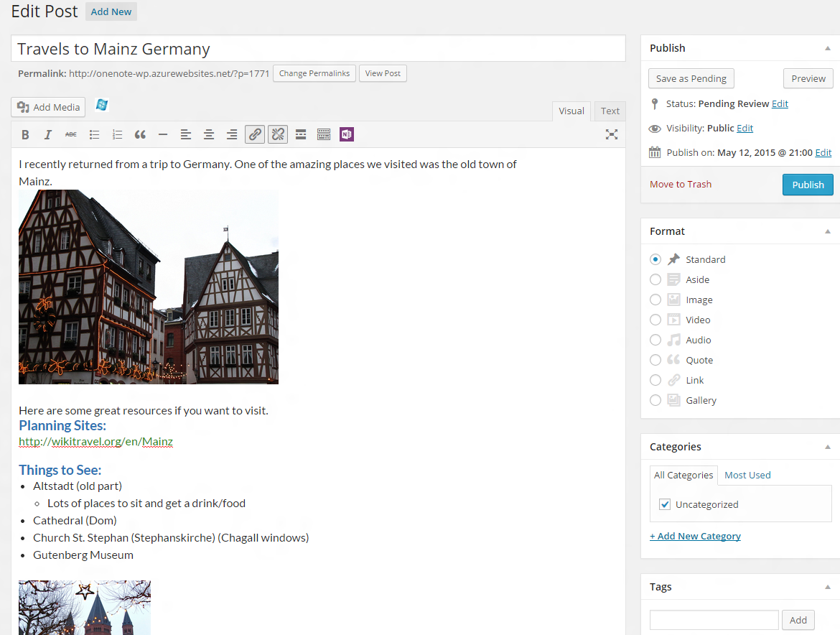840x635 pixels.
Task: Collapse the Format panel
Action: click(827, 231)
